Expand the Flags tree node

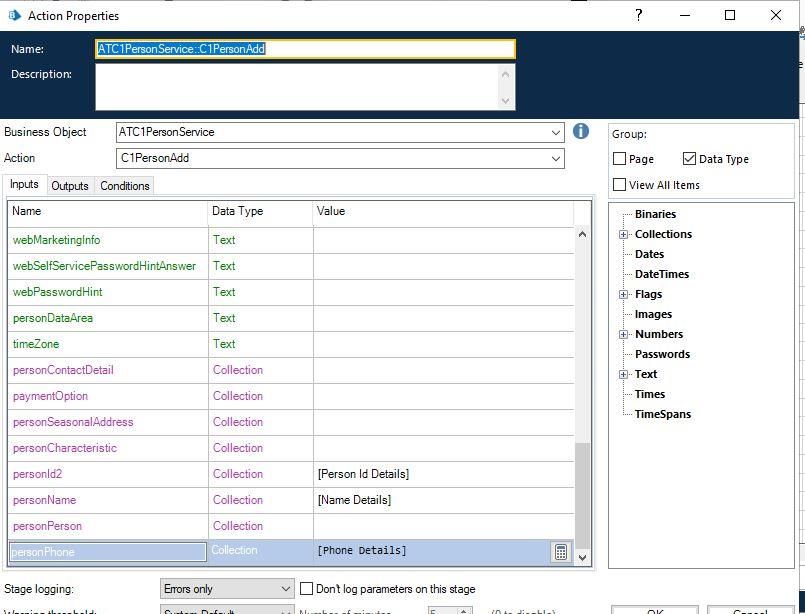[623, 294]
